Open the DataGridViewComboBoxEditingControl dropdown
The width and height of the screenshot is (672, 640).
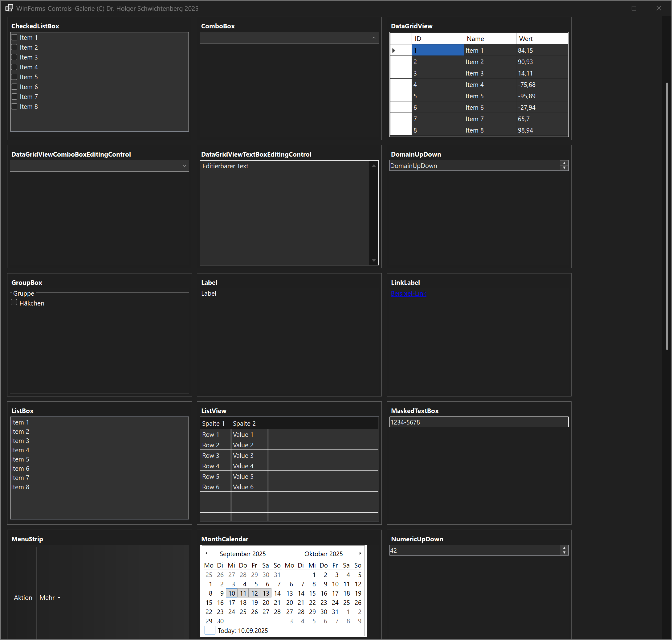[x=185, y=166]
